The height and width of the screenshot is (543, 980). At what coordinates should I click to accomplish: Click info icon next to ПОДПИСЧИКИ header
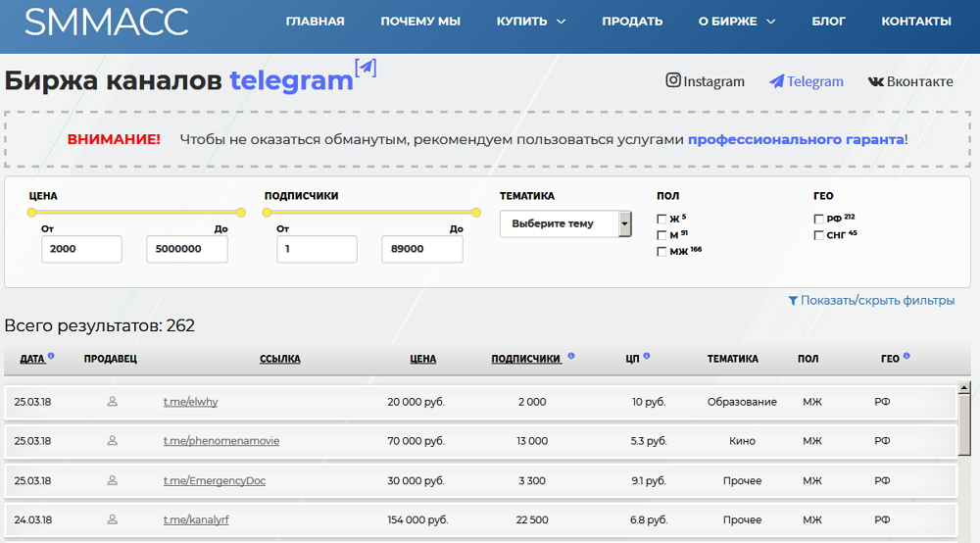click(x=570, y=356)
